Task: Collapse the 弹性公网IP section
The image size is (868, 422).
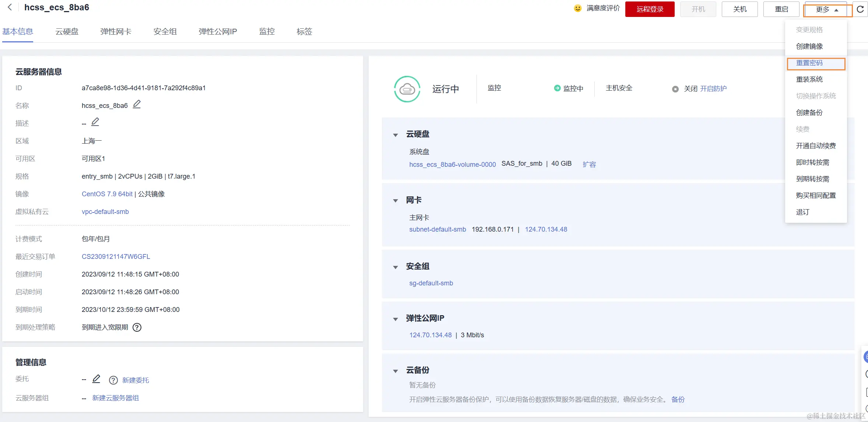Action: pos(396,319)
